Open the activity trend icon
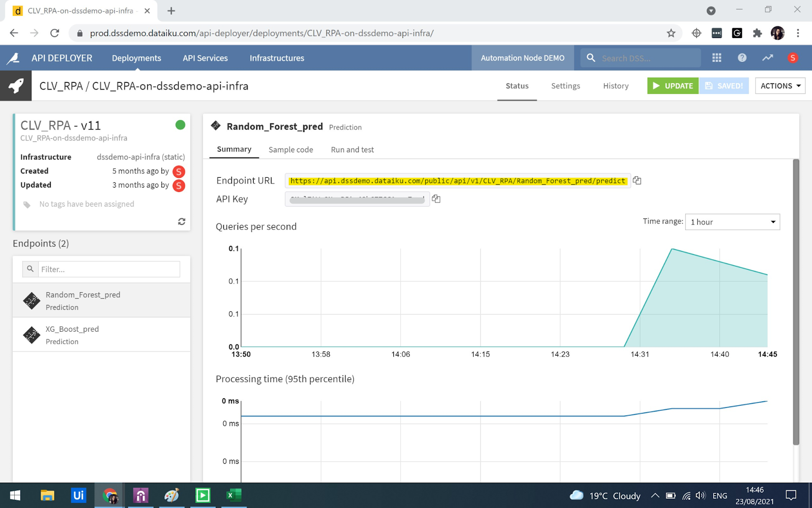This screenshot has height=508, width=812. [x=767, y=58]
